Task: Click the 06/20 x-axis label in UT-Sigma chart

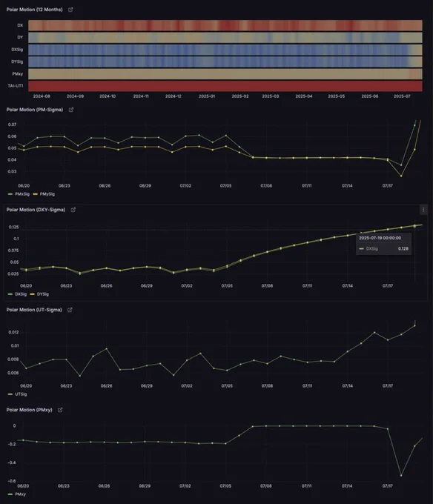Action: pos(26,385)
